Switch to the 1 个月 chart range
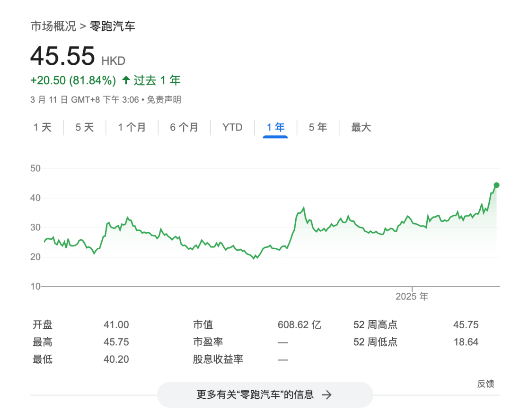511x420 pixels. 132,127
